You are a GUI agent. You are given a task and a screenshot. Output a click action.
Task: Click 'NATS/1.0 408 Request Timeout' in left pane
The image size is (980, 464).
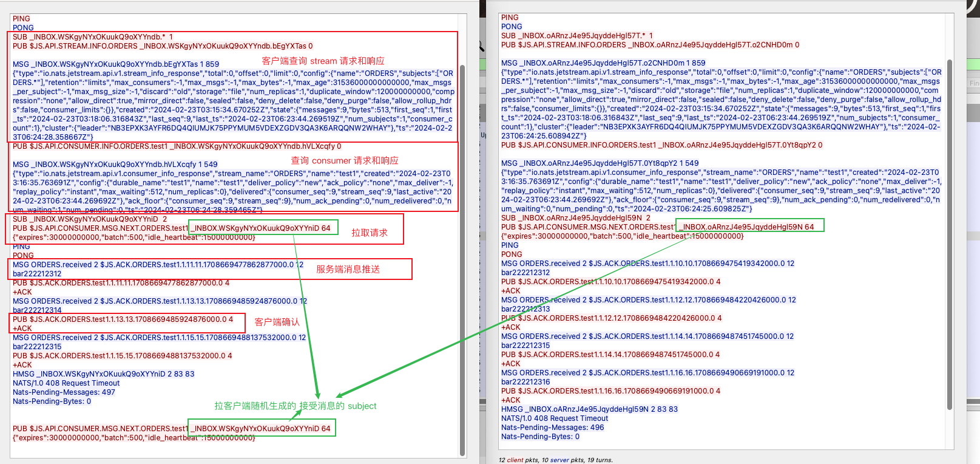click(x=66, y=383)
